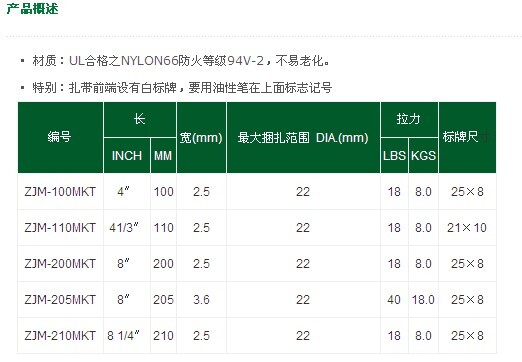Click the 长 column header
This screenshot has width=522, height=362.
140,119
